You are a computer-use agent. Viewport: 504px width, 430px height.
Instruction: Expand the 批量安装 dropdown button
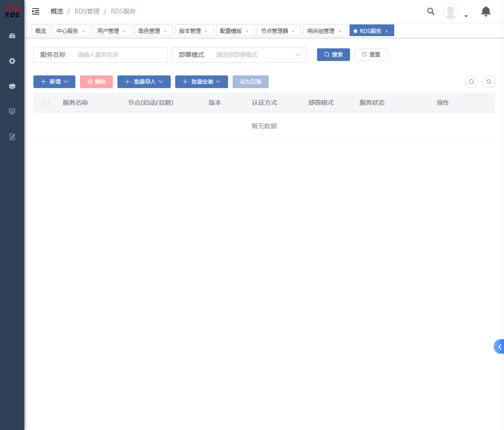pos(201,82)
